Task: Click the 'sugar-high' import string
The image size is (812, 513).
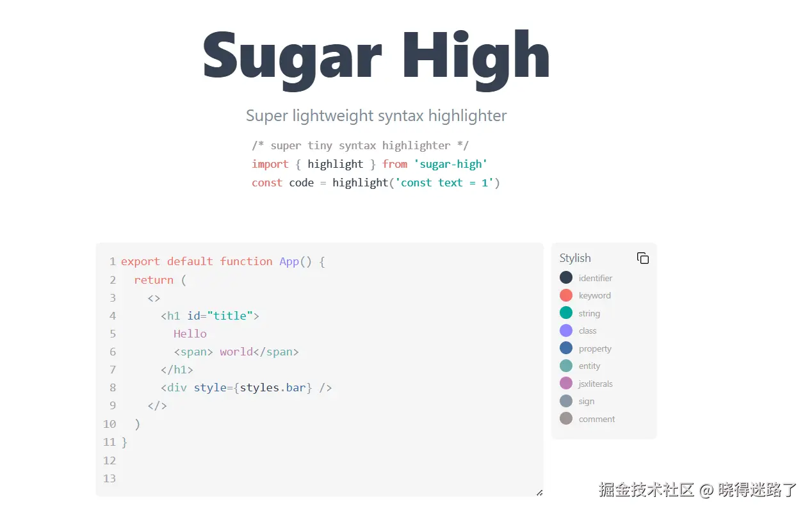Action: point(451,164)
